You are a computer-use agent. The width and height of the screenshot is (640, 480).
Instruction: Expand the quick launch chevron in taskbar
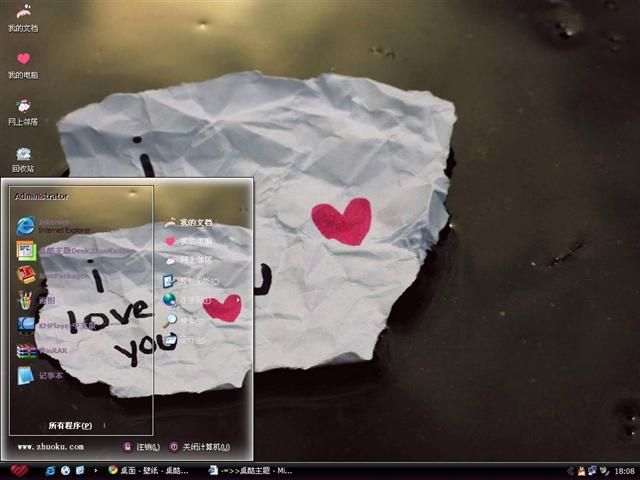tap(95, 470)
